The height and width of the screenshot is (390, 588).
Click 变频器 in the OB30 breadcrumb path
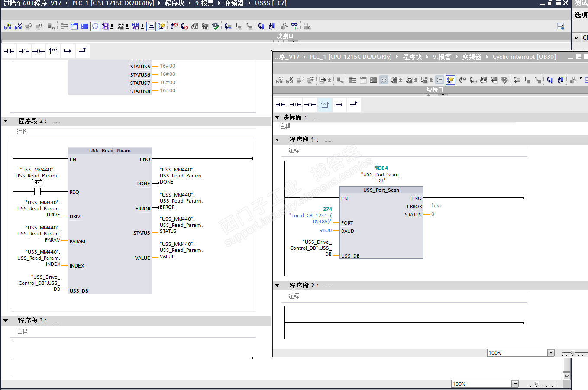pos(472,57)
